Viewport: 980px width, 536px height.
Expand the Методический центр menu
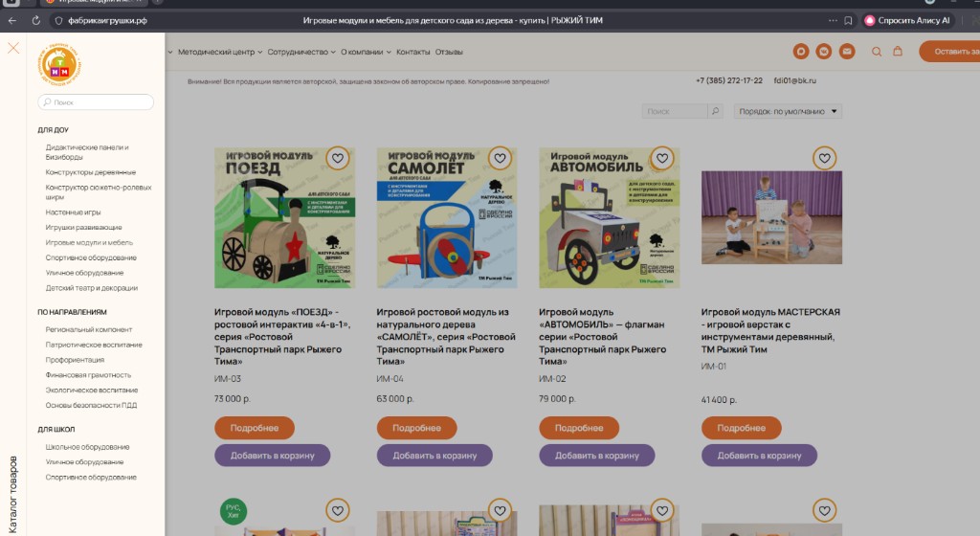coord(219,52)
